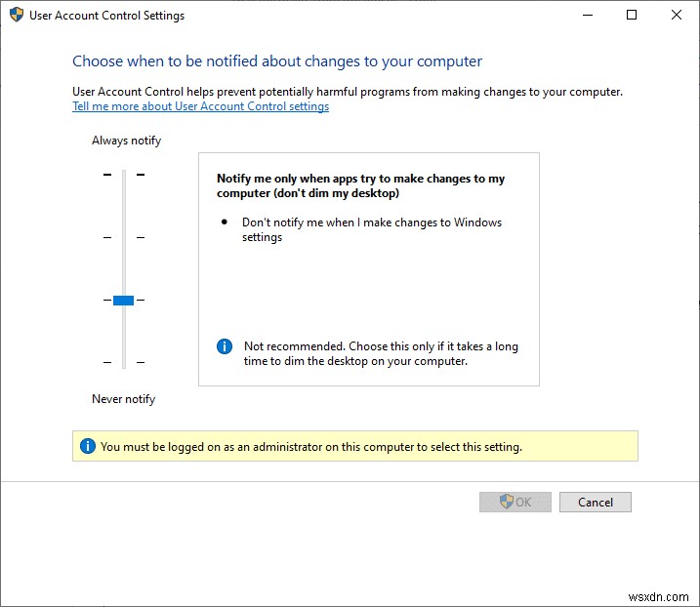Viewport: 700px width, 607px height.
Task: Click the UAC shield icon in title bar
Action: 17,15
